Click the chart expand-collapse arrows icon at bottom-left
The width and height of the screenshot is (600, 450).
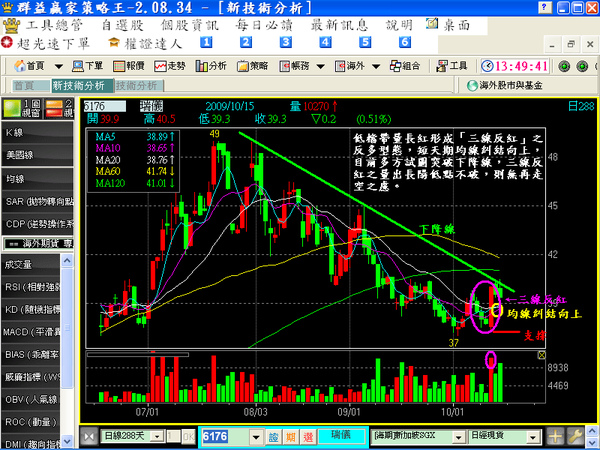pos(89,437)
